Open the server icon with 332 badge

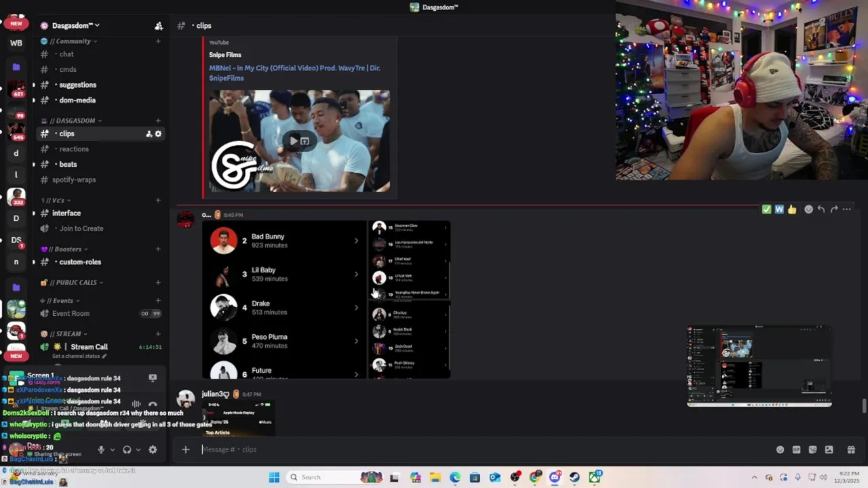[16, 197]
